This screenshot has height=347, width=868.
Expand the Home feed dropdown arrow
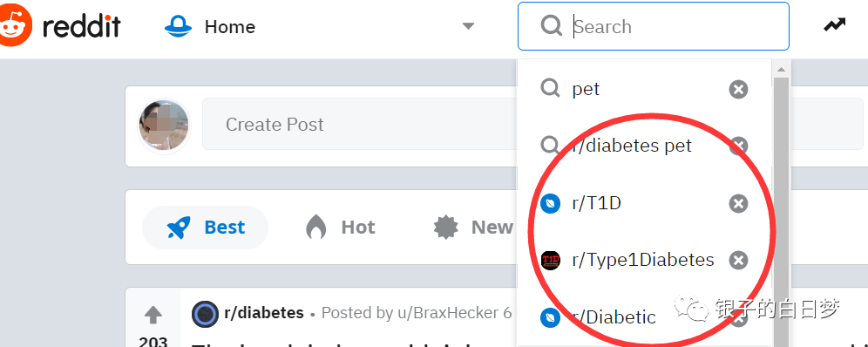[x=468, y=26]
